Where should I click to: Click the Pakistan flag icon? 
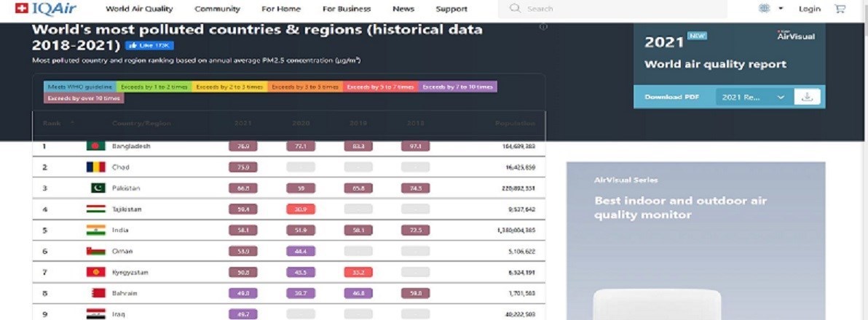coord(95,188)
